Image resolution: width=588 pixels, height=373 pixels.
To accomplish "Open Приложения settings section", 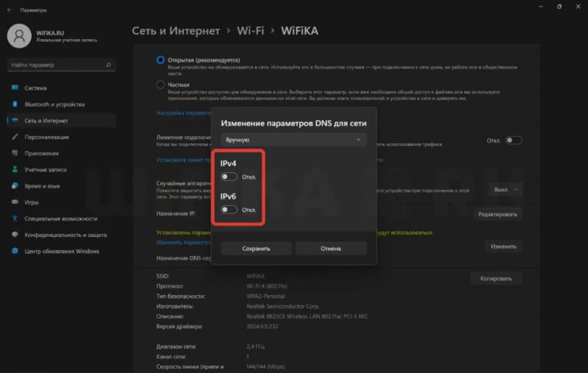I will 61,153.
